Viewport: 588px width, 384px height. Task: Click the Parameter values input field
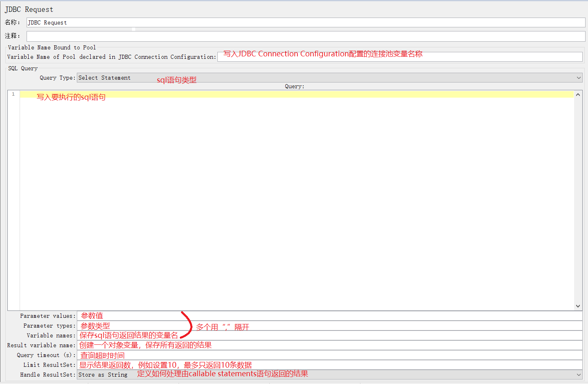tap(329, 316)
